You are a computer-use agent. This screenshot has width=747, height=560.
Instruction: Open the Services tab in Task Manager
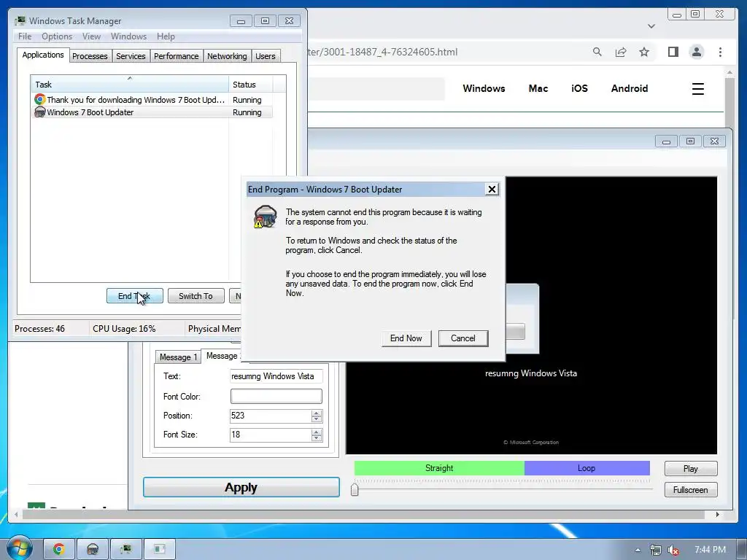click(x=131, y=56)
